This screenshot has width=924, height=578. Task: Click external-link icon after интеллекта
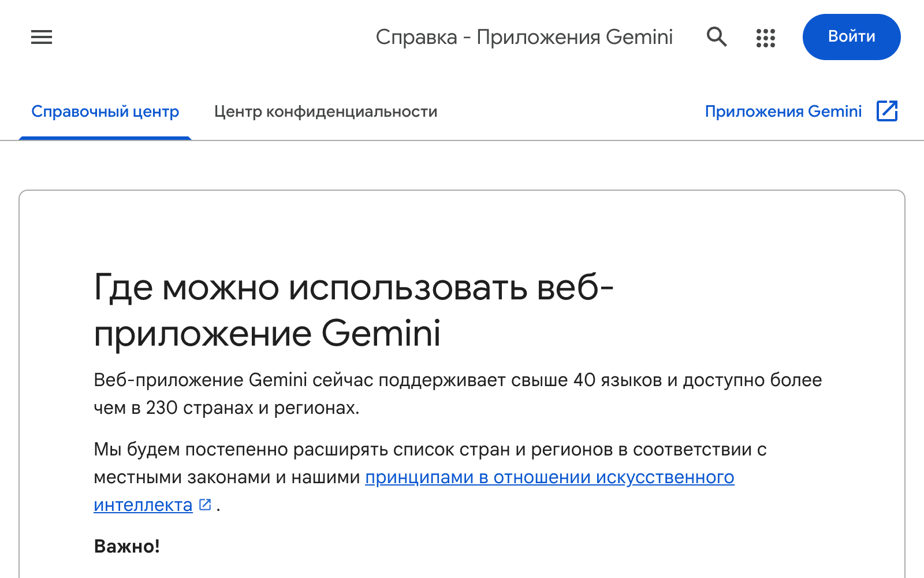tap(205, 505)
